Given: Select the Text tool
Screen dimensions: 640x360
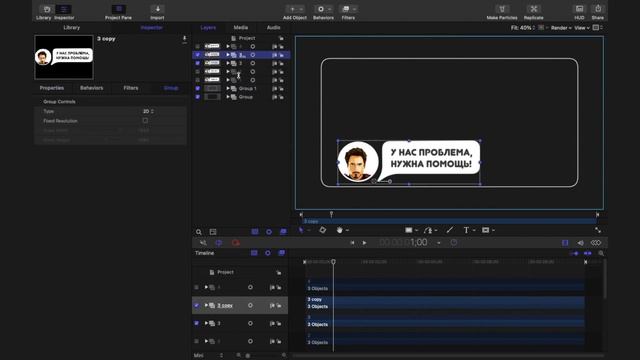Looking at the screenshot, I should pyautogui.click(x=466, y=230).
